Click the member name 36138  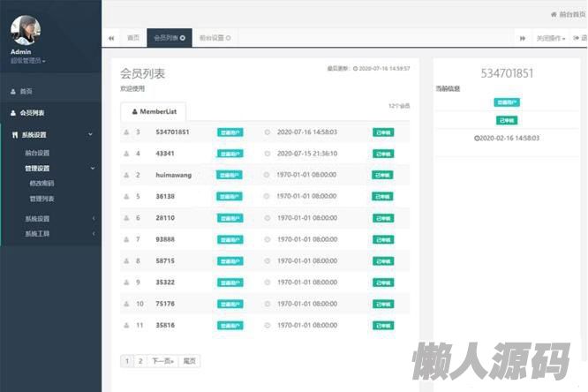(x=165, y=196)
